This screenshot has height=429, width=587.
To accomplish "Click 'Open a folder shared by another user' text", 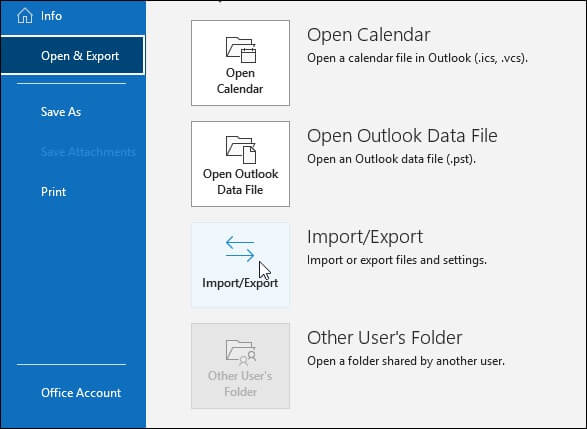I will click(x=406, y=361).
